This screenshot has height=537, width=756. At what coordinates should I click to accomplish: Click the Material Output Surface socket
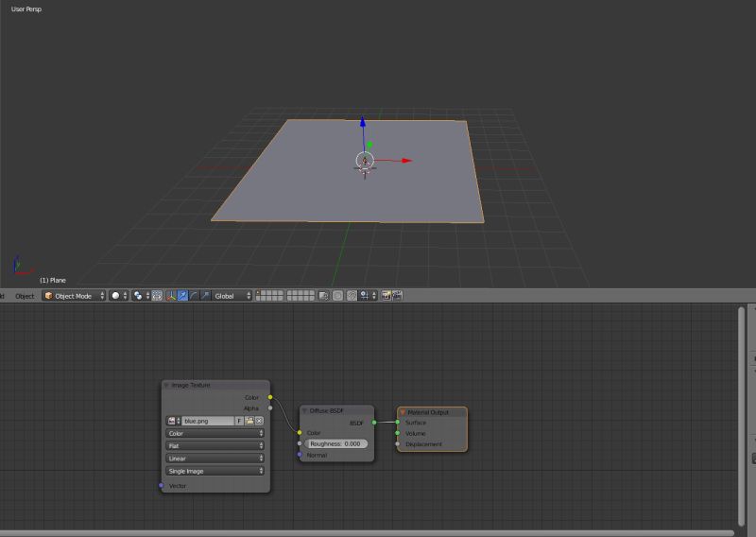coord(397,423)
